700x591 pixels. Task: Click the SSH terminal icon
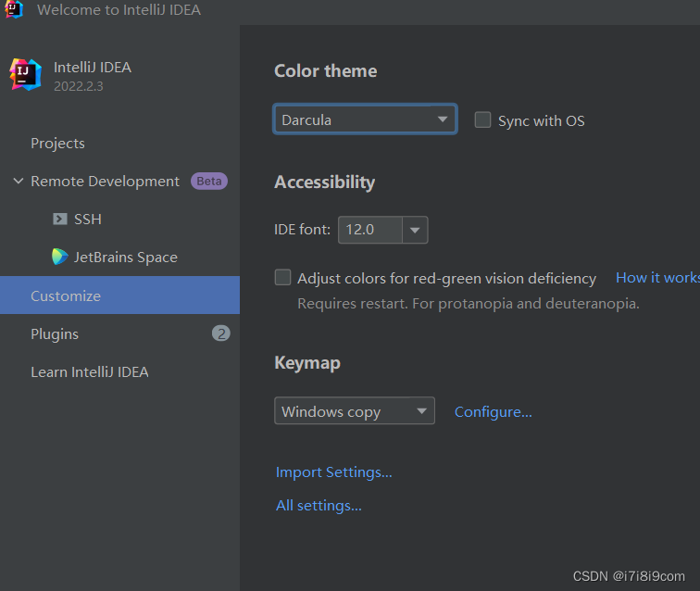point(60,219)
